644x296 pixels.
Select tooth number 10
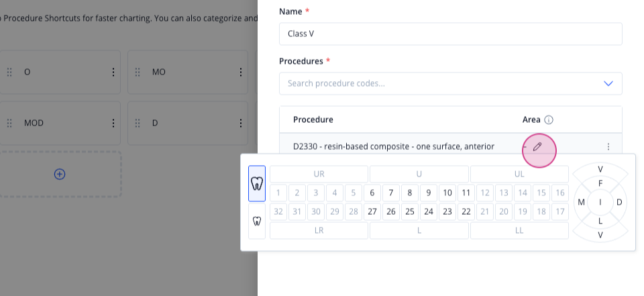click(x=447, y=193)
